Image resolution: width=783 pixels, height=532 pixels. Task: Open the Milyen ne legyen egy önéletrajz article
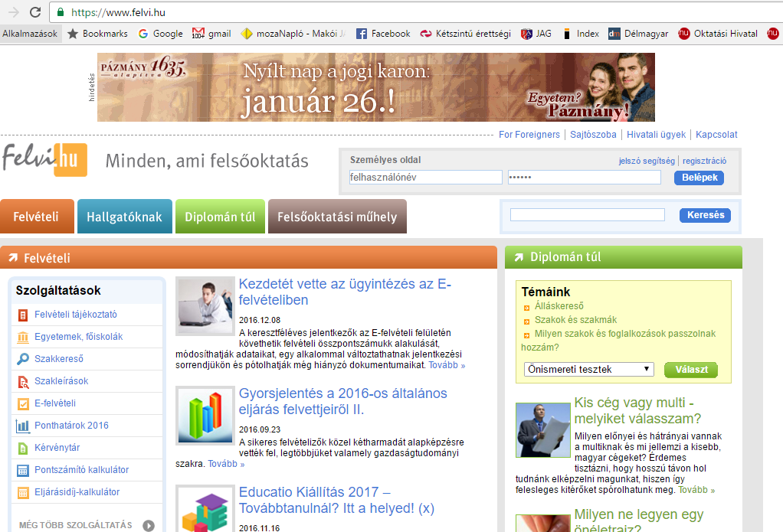(639, 519)
